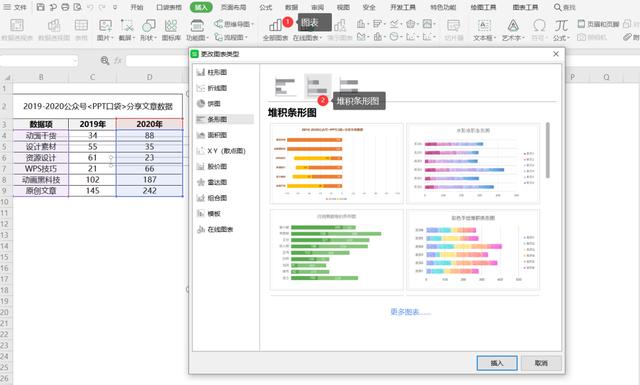Open the 在线图表 dropdown in ribbon
The height and width of the screenshot is (385, 640).
[x=307, y=38]
